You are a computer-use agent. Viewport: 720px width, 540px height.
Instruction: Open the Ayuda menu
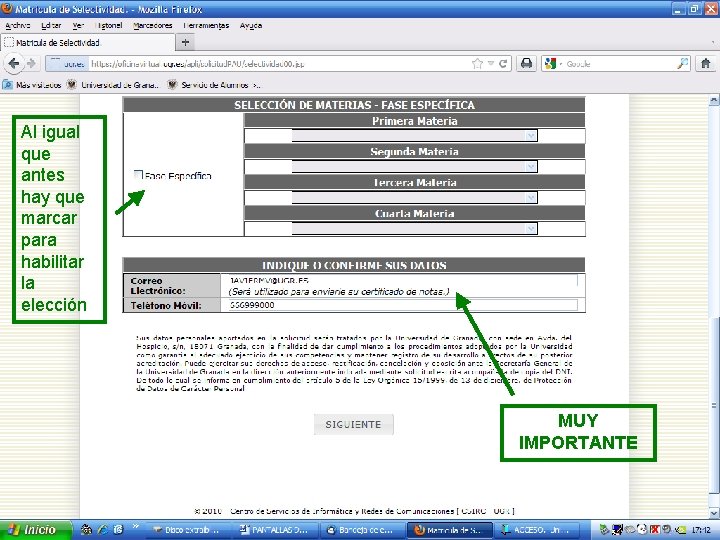point(251,25)
